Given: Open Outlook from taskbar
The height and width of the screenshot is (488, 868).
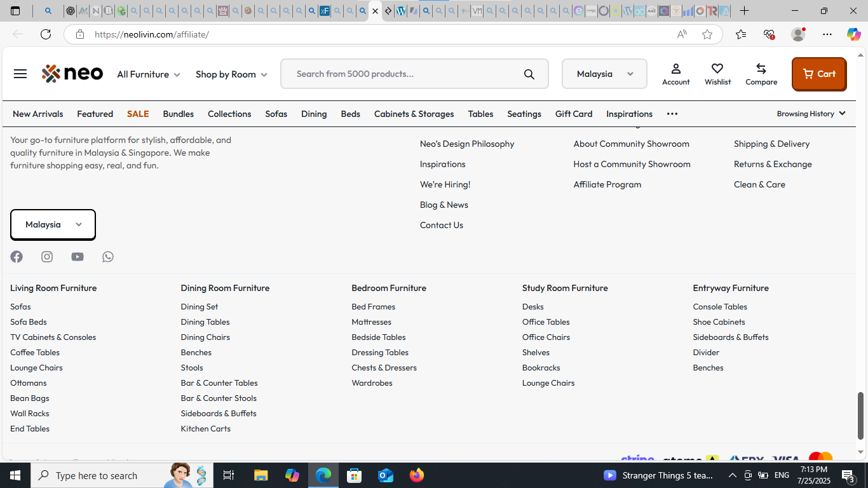Looking at the screenshot, I should (386, 475).
